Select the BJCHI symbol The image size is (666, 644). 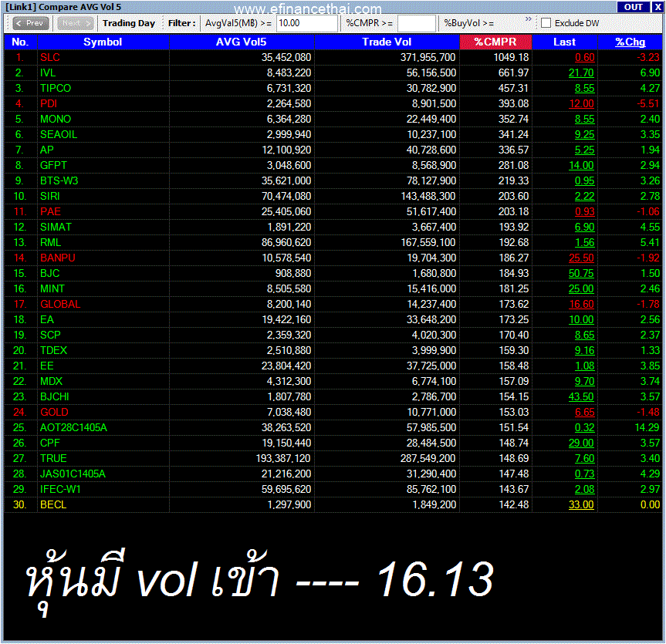click(x=54, y=397)
